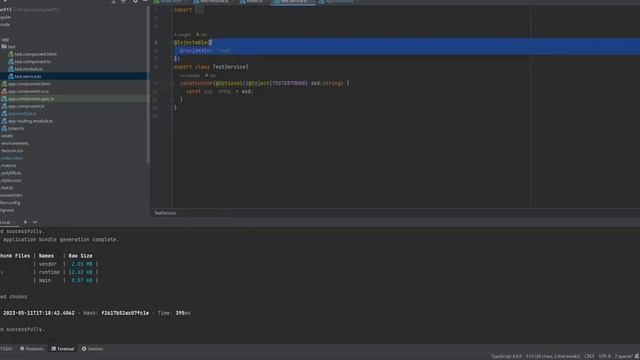Click 'runtime' row in chunk files table
The width and height of the screenshot is (640, 360).
[x=49, y=272]
